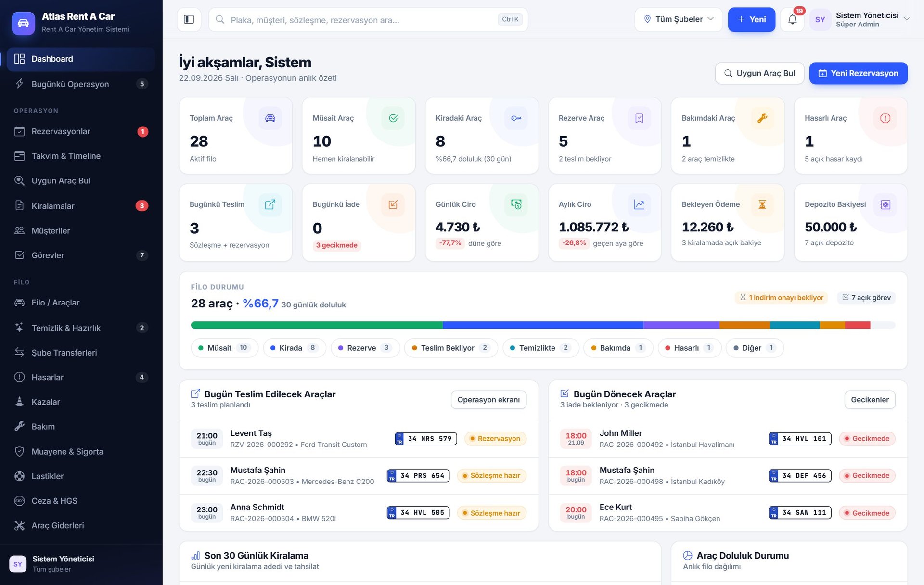The image size is (924, 585).
Task: Click the purple Rezerve bar segment
Action: 681,325
